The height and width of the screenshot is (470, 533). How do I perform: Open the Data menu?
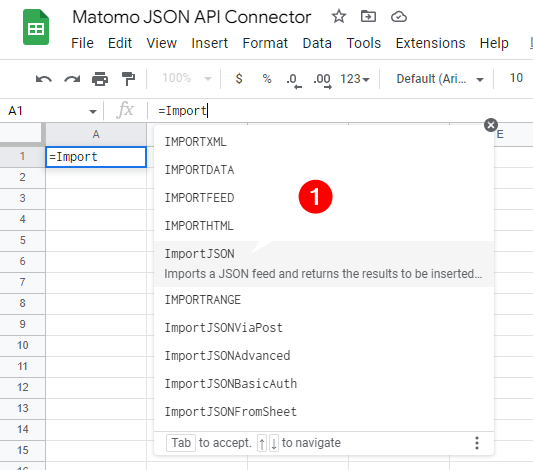coord(317,43)
